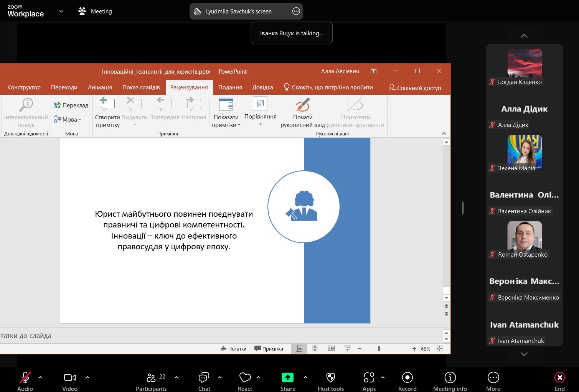Screen dimensions: 579x392
Task: Open the Показ слайдів tab
Action: click(141, 87)
